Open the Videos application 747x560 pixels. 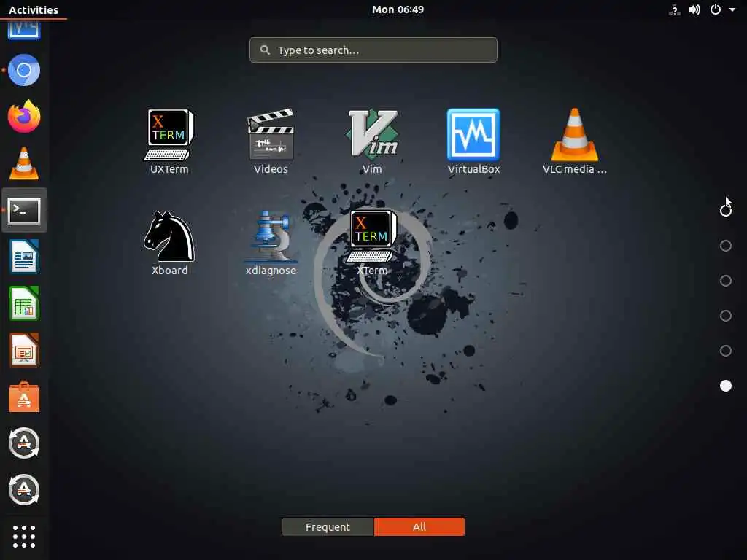pos(271,141)
